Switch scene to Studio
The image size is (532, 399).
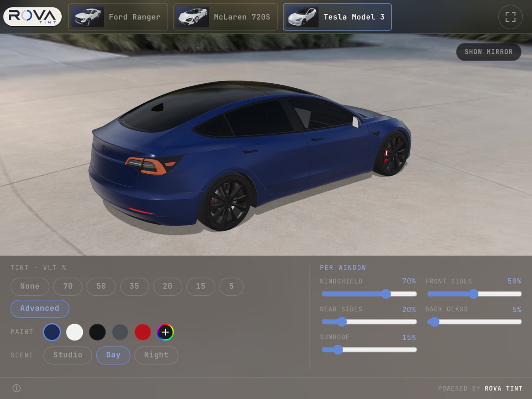point(68,355)
